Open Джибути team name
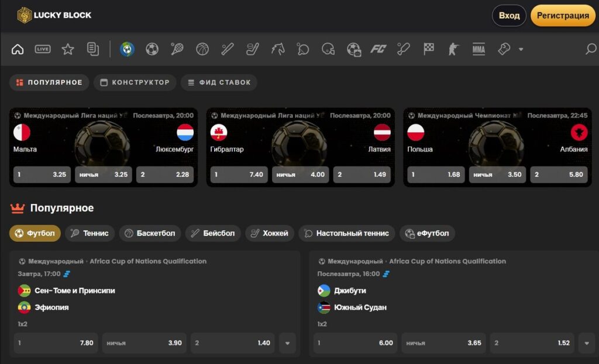 (350, 291)
